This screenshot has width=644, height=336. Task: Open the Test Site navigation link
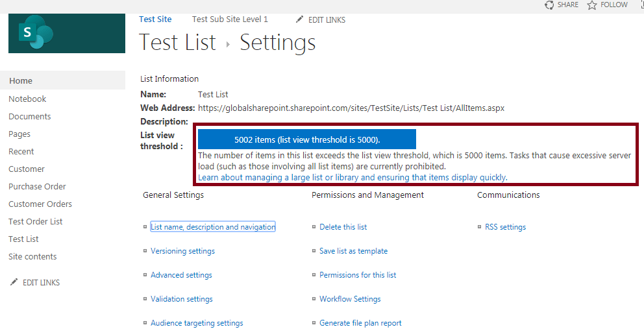point(155,19)
